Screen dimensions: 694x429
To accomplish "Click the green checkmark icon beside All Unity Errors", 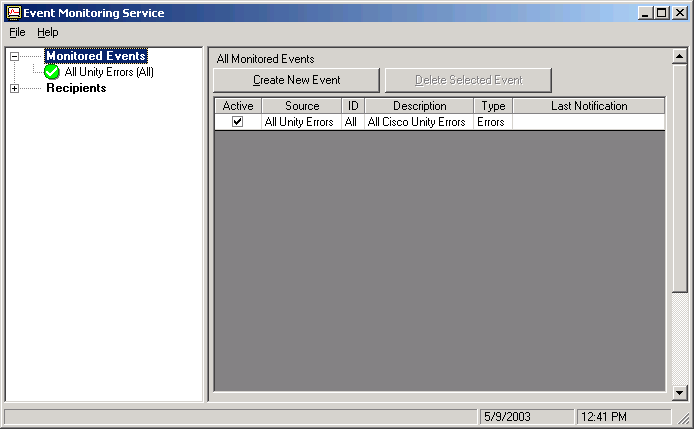I will tap(52, 72).
